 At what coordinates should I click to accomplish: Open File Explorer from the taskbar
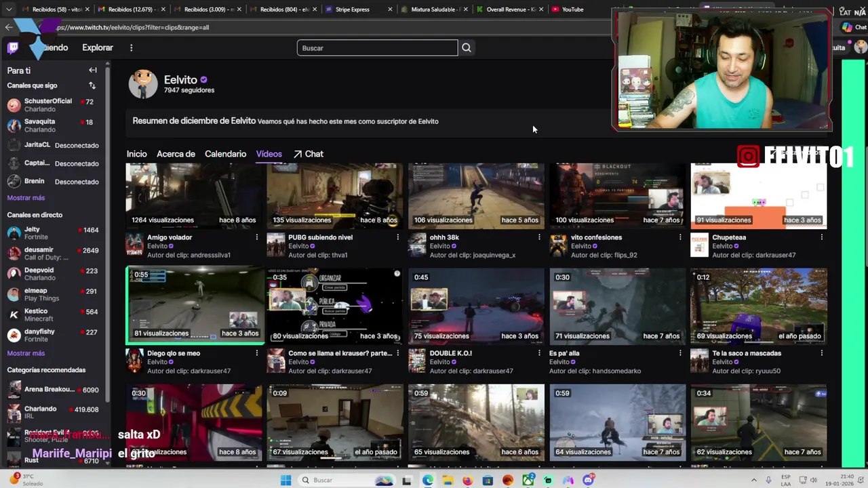click(x=448, y=480)
